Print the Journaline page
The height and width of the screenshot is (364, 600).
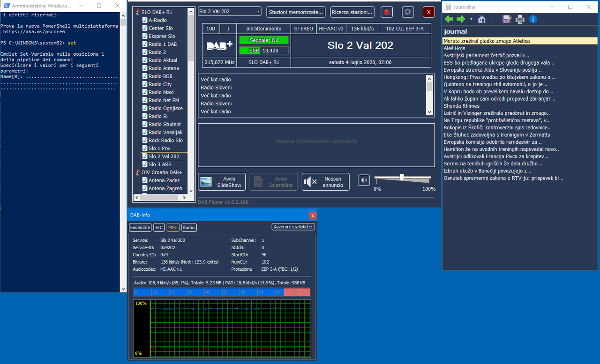coord(520,19)
